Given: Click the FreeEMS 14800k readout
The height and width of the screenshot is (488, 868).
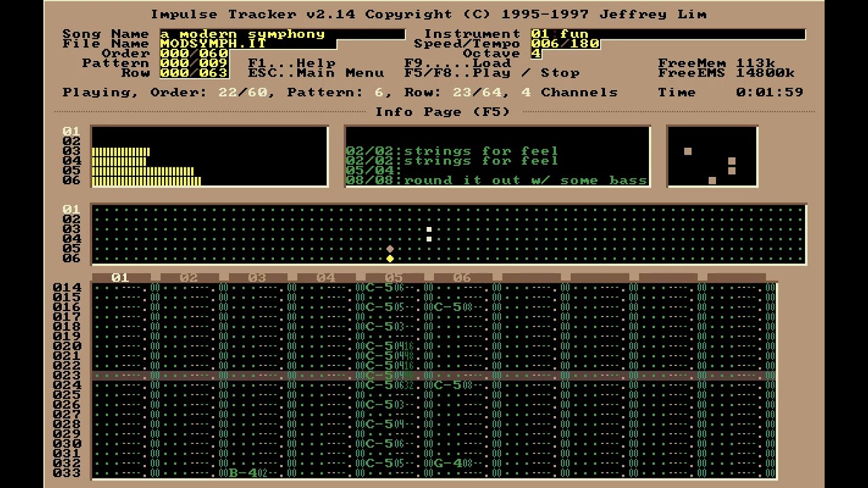Looking at the screenshot, I should [726, 73].
